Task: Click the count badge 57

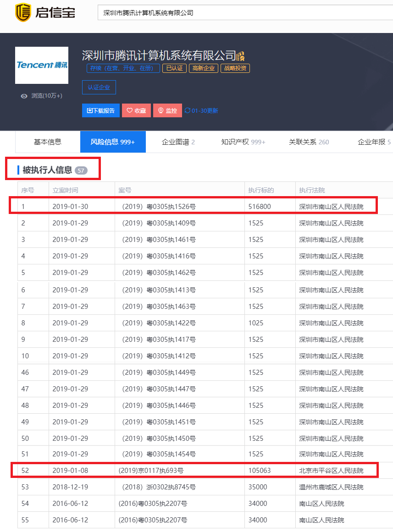Action: point(81,170)
